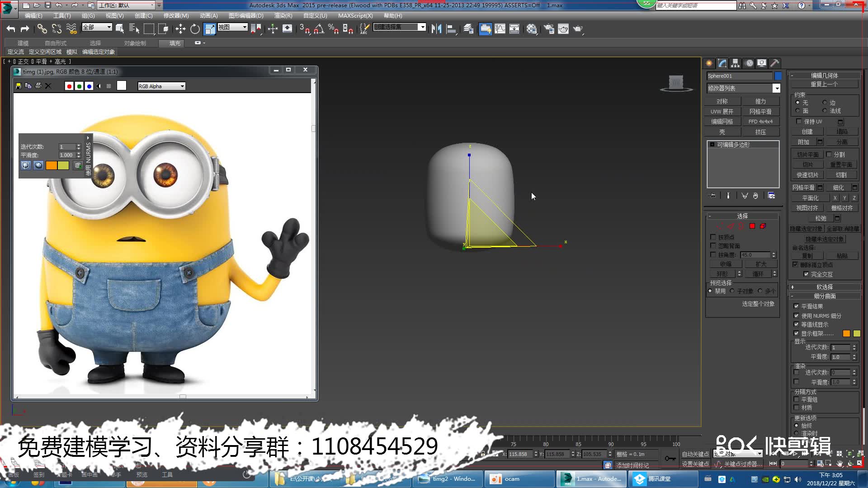The width and height of the screenshot is (868, 488).
Task: Activate the Select Object arrow tool
Action: point(120,29)
